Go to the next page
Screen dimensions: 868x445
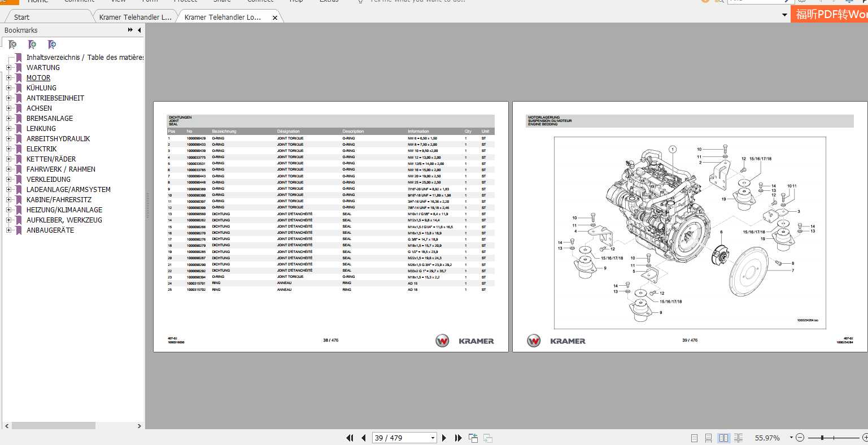(x=444, y=438)
